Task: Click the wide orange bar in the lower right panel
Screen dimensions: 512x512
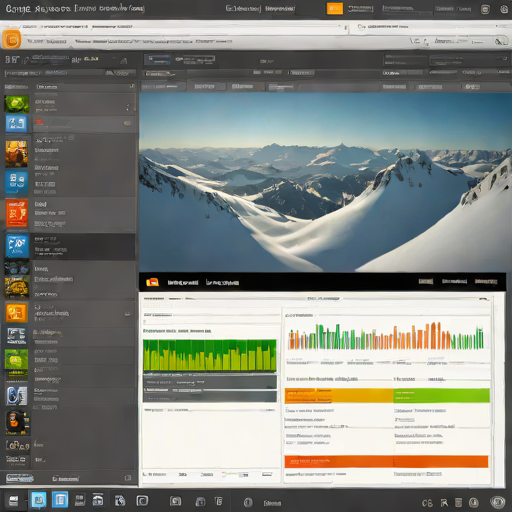Action: pos(386,462)
